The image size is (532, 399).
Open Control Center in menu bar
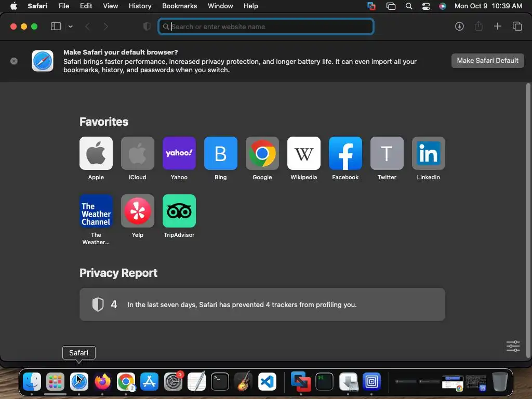426,6
